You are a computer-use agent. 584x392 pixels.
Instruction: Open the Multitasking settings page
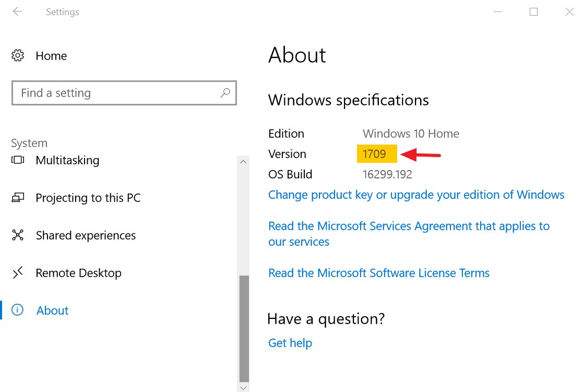coord(67,160)
